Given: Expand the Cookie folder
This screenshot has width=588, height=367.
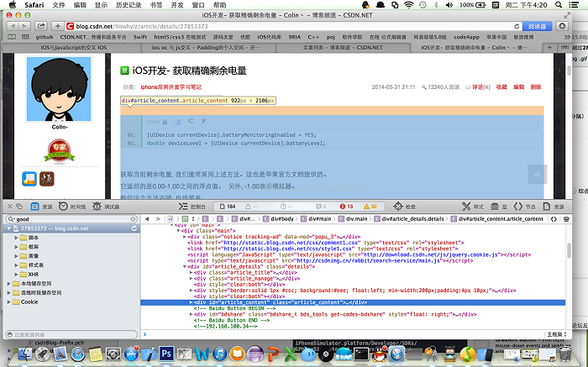Looking at the screenshot, I should [x=9, y=301].
